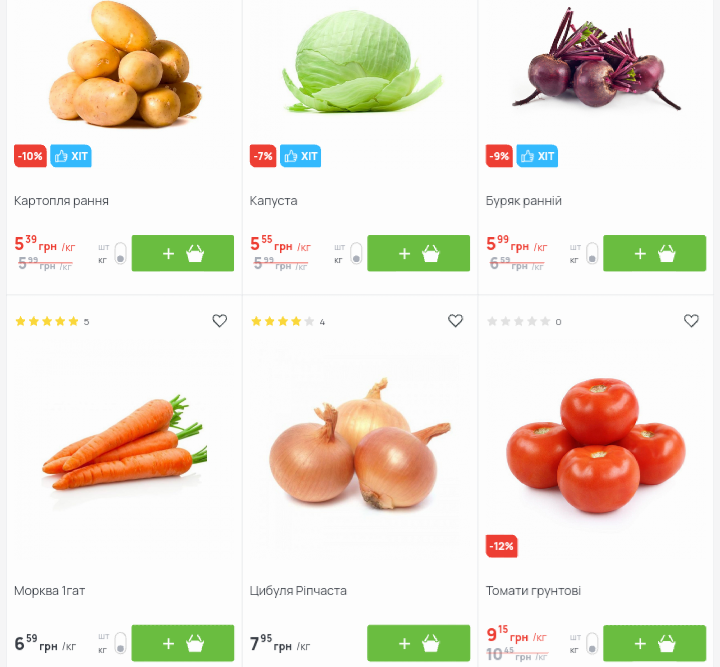Viewport: 720px width, 667px height.
Task: Favorite Томати грунтові with heart icon
Action: (691, 320)
